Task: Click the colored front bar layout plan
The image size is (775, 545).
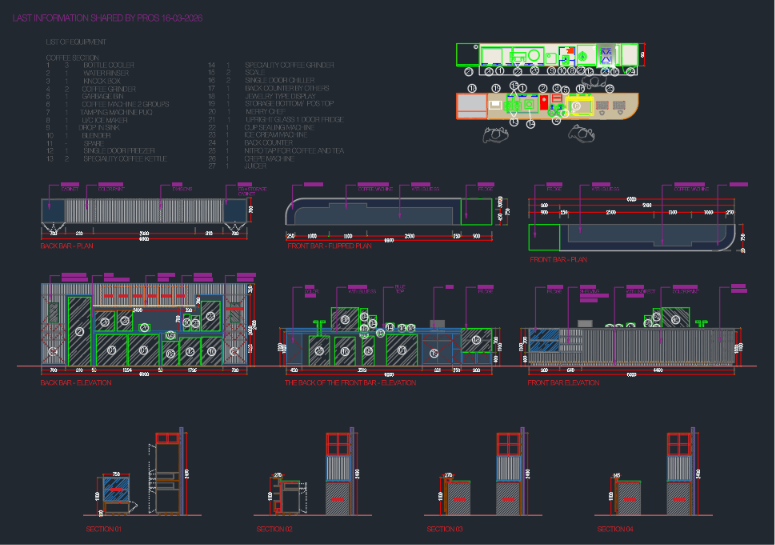Action: click(x=547, y=106)
